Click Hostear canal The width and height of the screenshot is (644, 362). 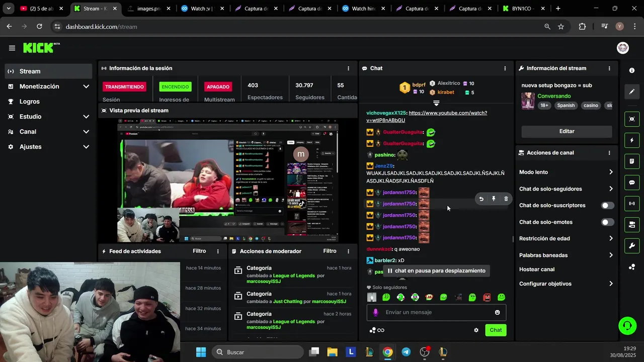point(537,269)
